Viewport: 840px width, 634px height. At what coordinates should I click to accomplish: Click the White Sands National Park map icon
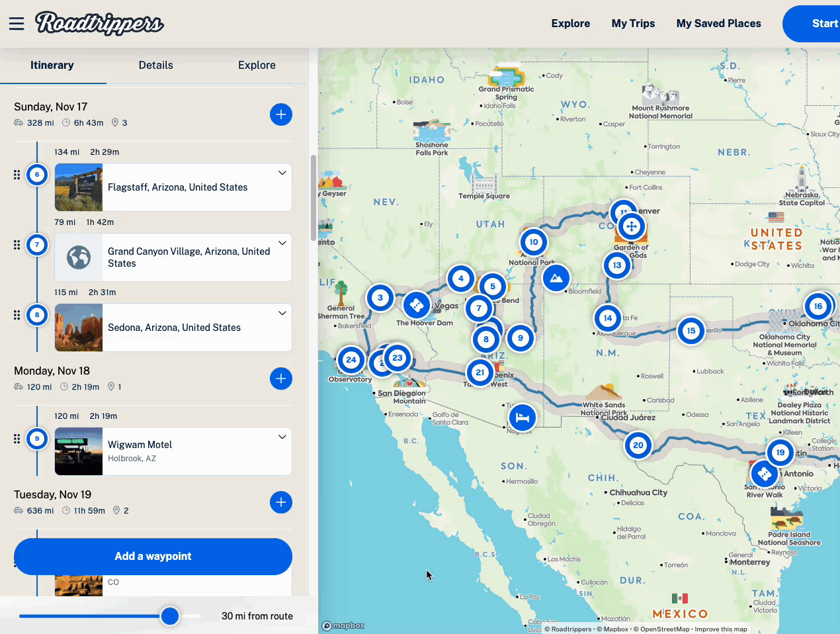(604, 392)
